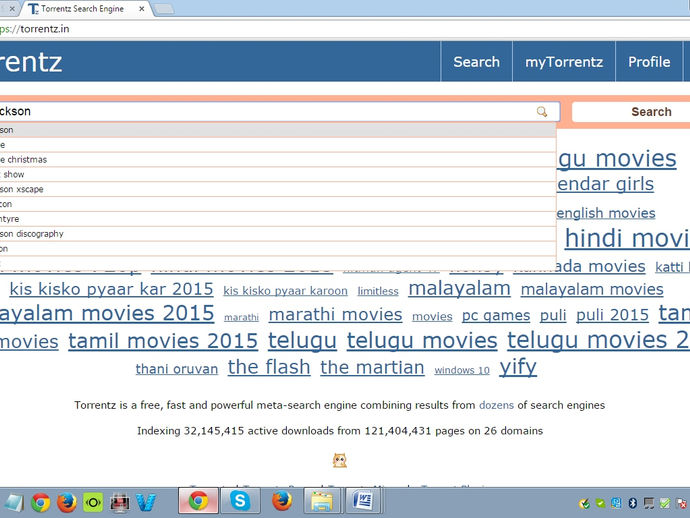Open the "endar girls" tag link
This screenshot has height=518, width=690.
click(605, 184)
